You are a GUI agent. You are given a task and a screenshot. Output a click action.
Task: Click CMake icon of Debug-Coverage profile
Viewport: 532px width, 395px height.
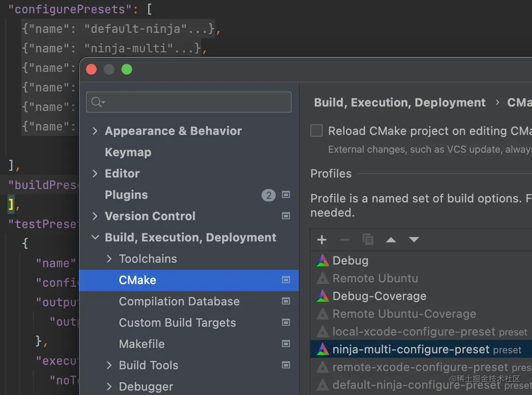click(x=323, y=296)
